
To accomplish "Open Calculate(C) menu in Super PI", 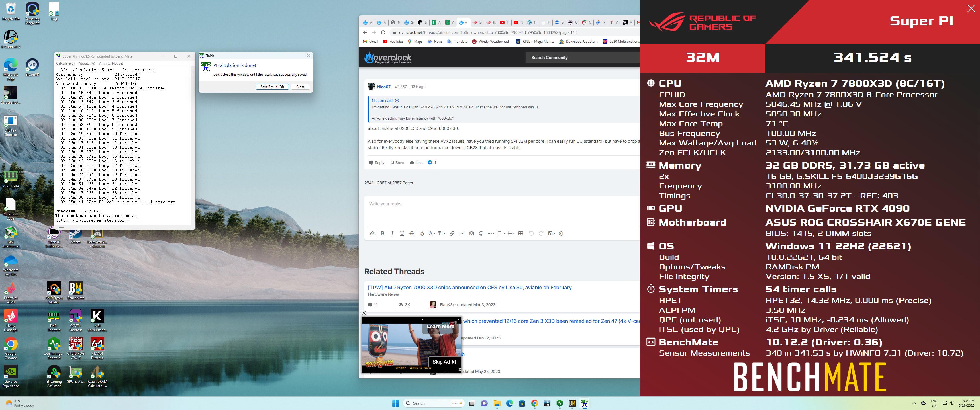I will click(x=66, y=63).
